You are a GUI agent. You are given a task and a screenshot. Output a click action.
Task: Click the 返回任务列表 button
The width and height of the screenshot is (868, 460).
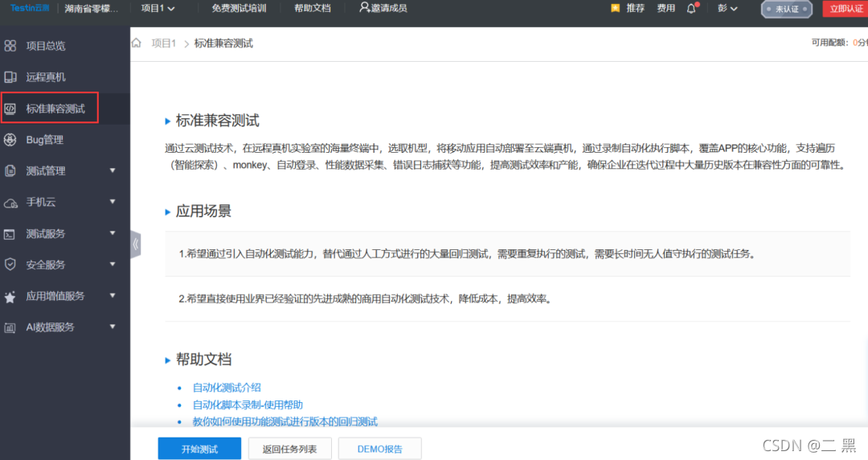point(289,449)
